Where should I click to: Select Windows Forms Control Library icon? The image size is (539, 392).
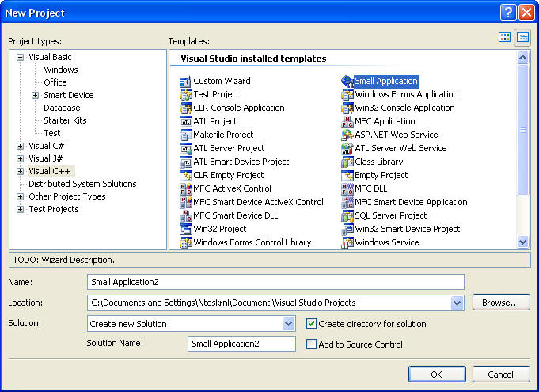click(186, 243)
